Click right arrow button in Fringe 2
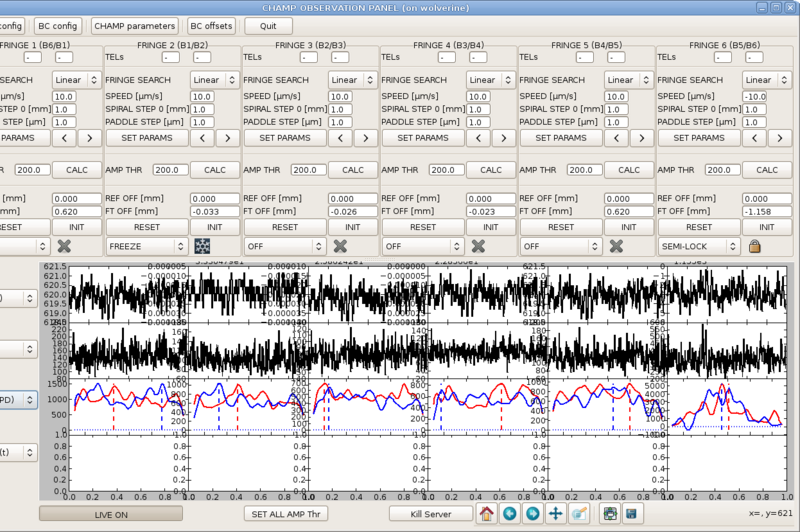 point(228,138)
